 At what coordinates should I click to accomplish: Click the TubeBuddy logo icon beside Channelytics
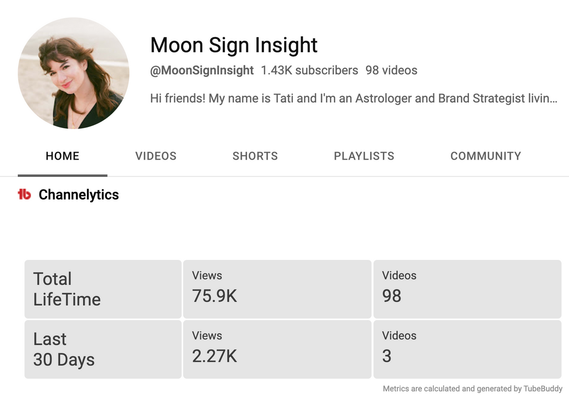pos(24,194)
